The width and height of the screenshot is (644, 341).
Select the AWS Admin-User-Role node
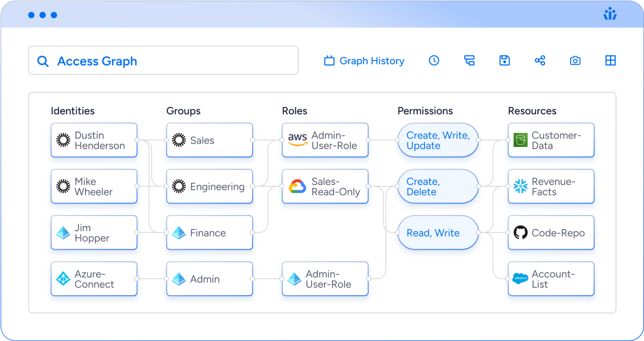coord(325,140)
